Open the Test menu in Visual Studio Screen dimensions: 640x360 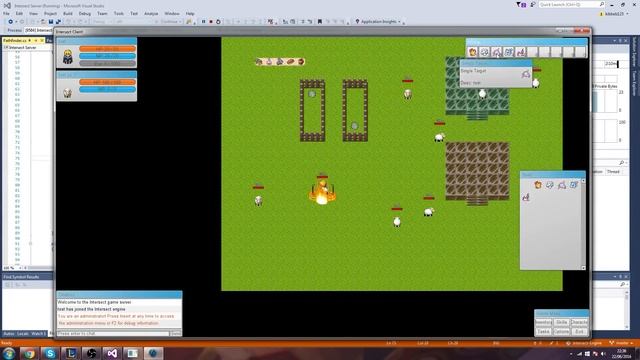(x=134, y=13)
